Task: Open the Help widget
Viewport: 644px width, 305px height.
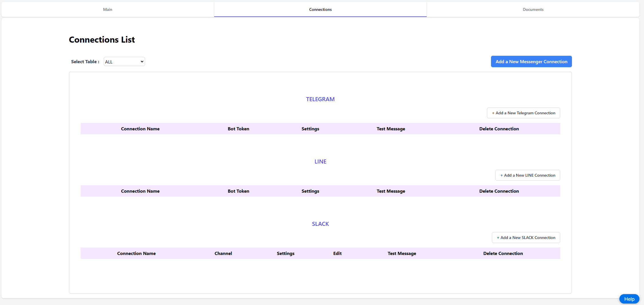Action: (629, 299)
